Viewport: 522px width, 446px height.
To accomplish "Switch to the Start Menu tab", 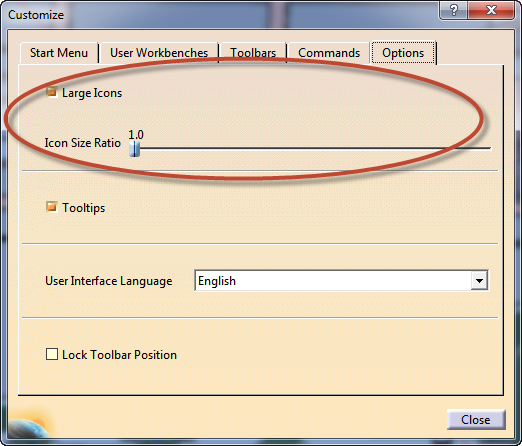I will point(59,53).
